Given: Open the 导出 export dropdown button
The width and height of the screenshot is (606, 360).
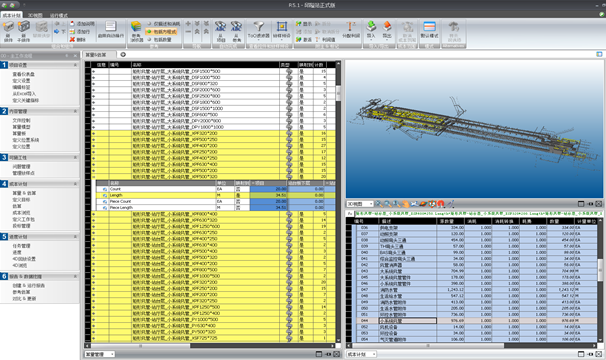Looking at the screenshot, I should coord(387,30).
